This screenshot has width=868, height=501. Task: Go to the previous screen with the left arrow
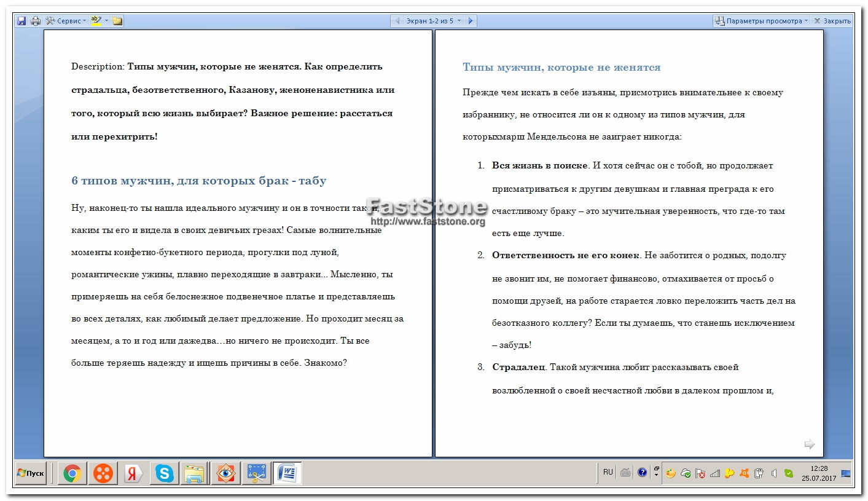[397, 21]
